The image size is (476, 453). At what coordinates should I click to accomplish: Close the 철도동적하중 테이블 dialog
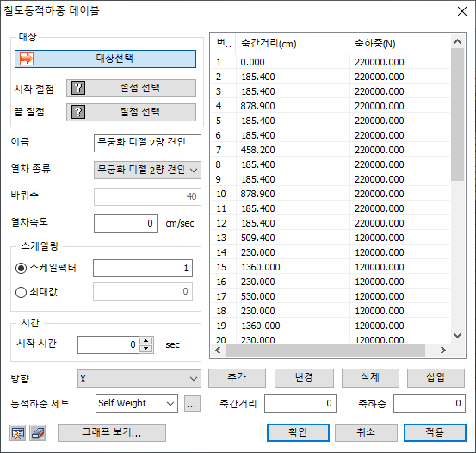point(462,11)
